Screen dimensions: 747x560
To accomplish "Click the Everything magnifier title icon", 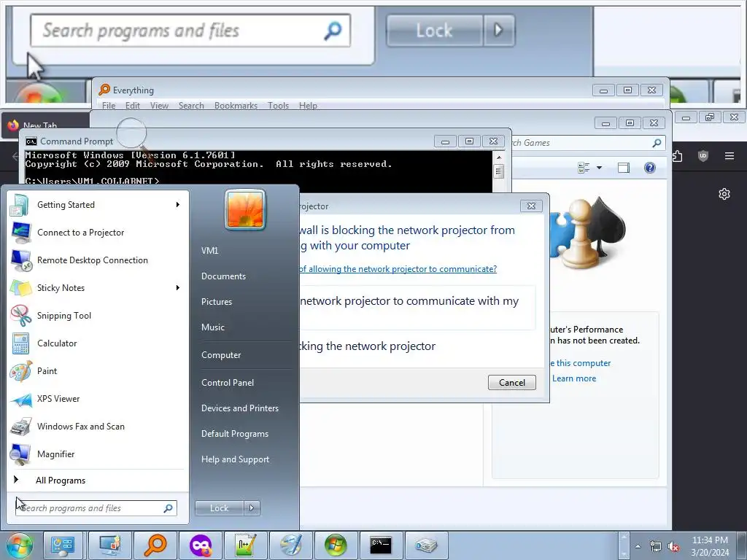I will pyautogui.click(x=104, y=90).
